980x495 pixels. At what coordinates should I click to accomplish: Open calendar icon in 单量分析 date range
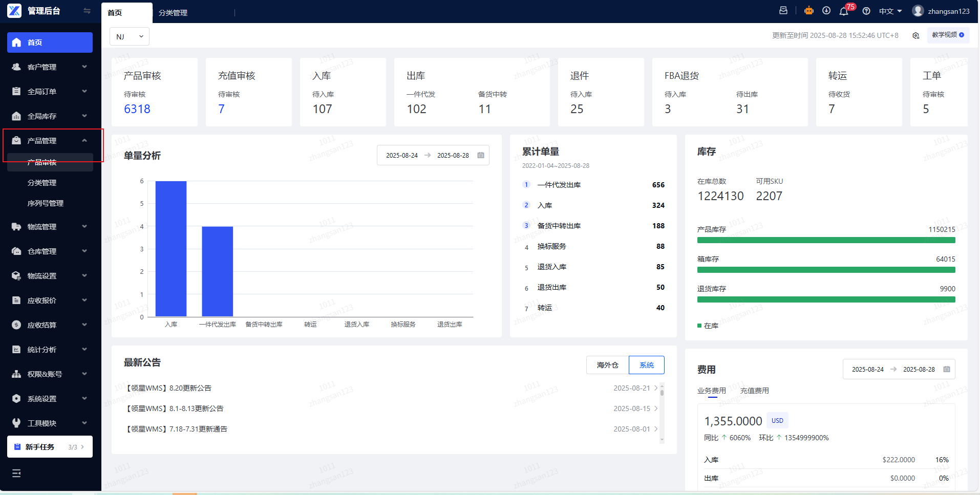click(x=481, y=155)
